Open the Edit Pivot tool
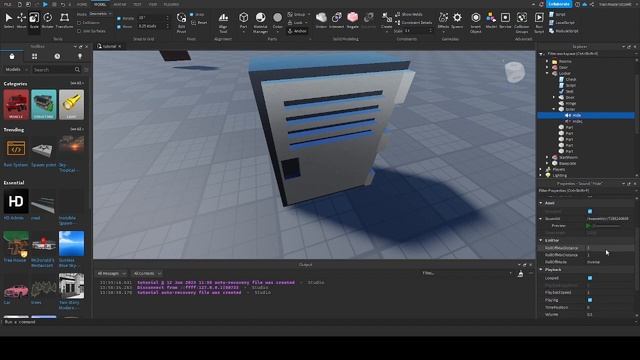This screenshot has height=360, width=640. [x=181, y=22]
